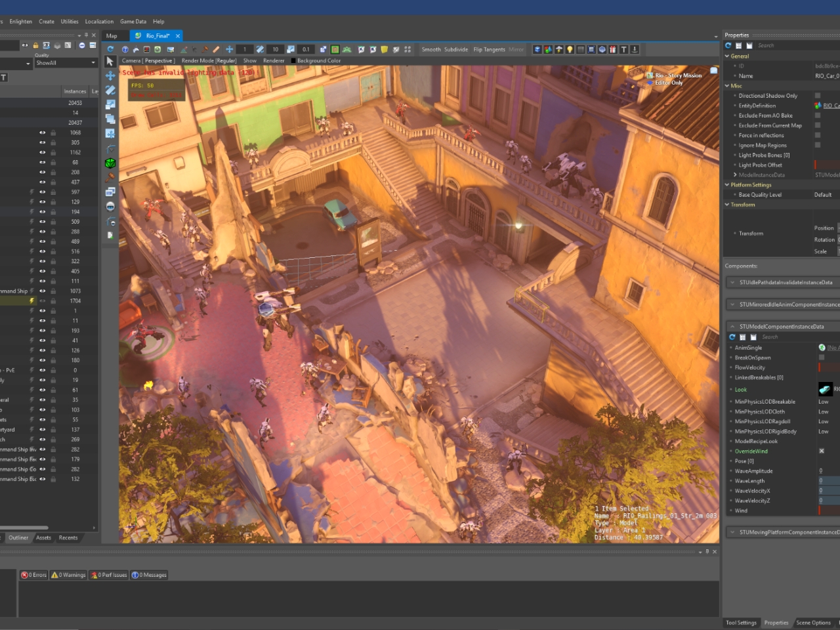The width and height of the screenshot is (840, 630).
Task: Toggle the OverrideWind checkbox
Action: pyautogui.click(x=822, y=451)
